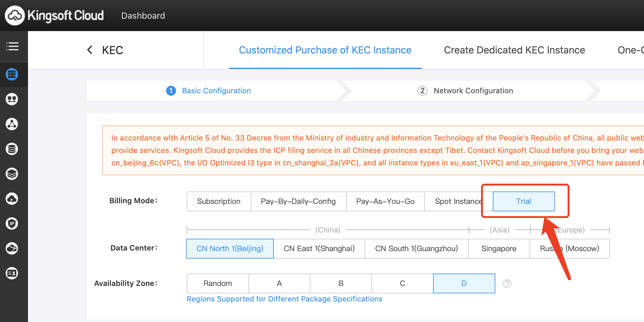Click the orange ICP filing notice text
Screen dimensions: 644x322
[377, 150]
